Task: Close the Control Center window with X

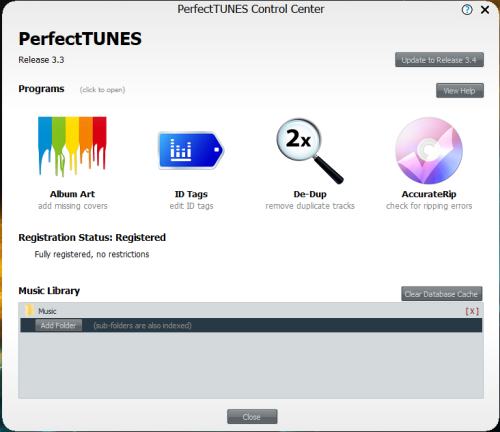Action: point(485,10)
